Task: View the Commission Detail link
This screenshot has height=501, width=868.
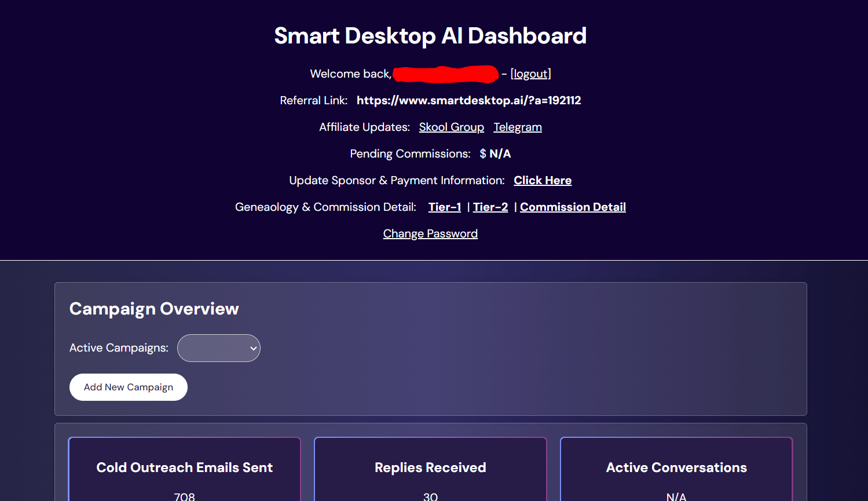Action: pos(573,207)
